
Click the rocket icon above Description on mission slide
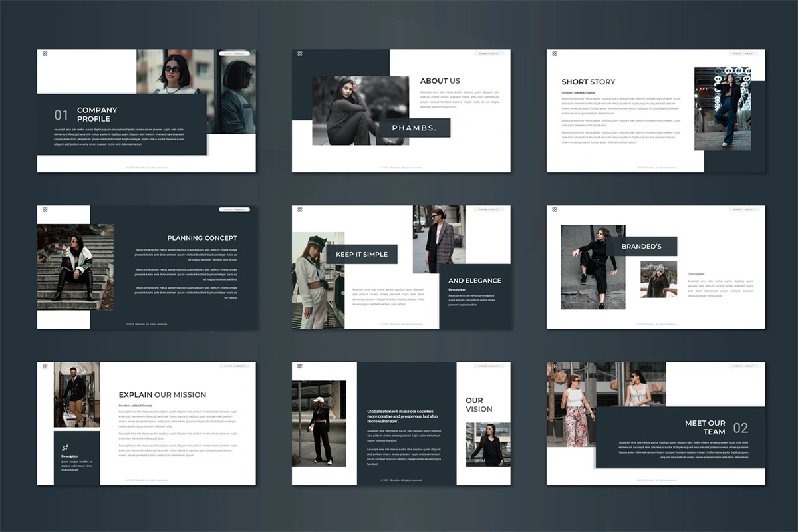pyautogui.click(x=65, y=448)
